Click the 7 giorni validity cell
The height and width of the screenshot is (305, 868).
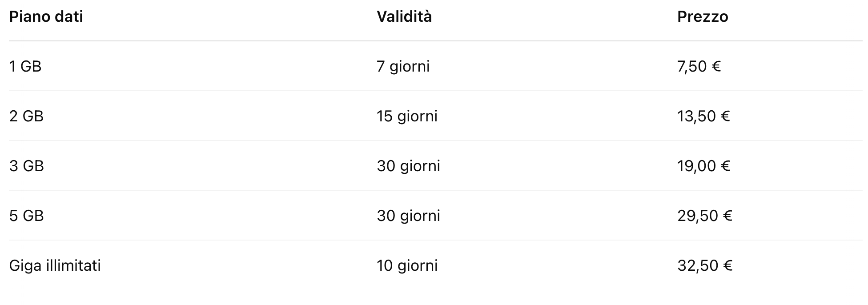pos(403,67)
